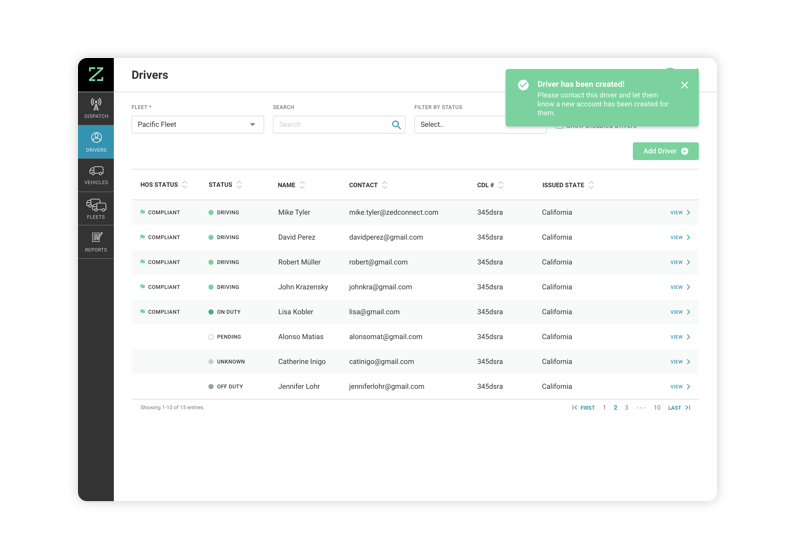Open the Vehicles sidebar icon

pos(96,175)
